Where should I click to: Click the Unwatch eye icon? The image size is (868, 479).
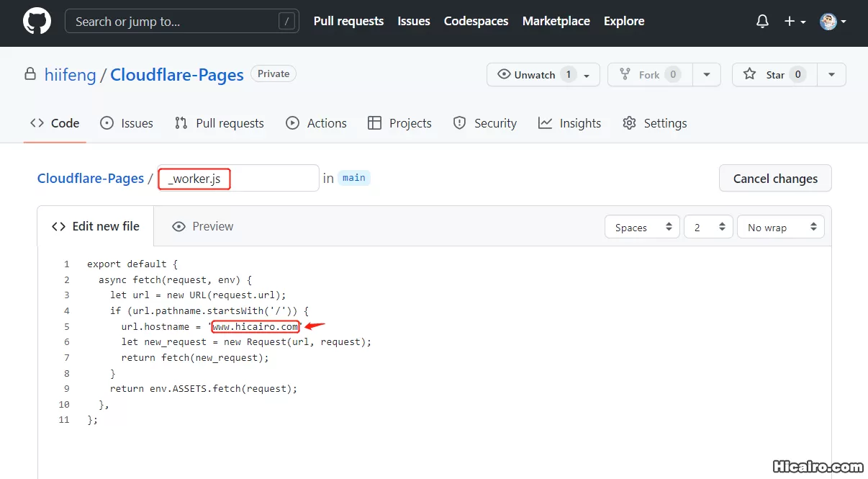click(x=505, y=74)
